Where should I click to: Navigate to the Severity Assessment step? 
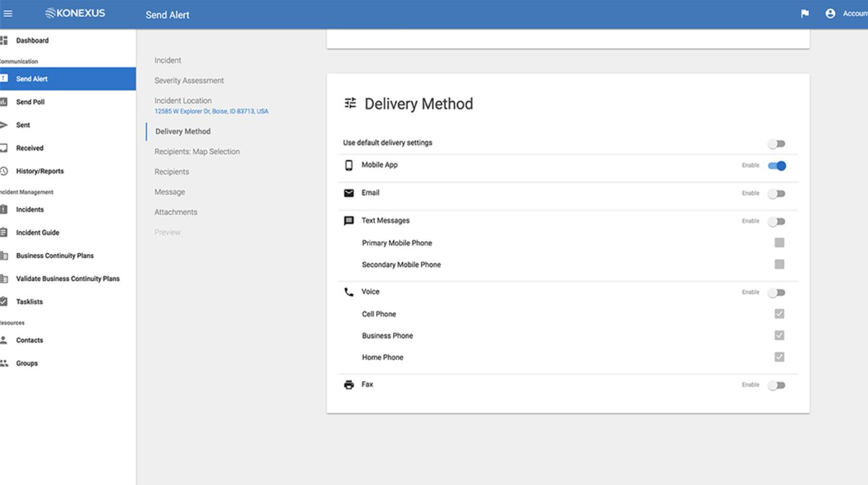point(187,80)
